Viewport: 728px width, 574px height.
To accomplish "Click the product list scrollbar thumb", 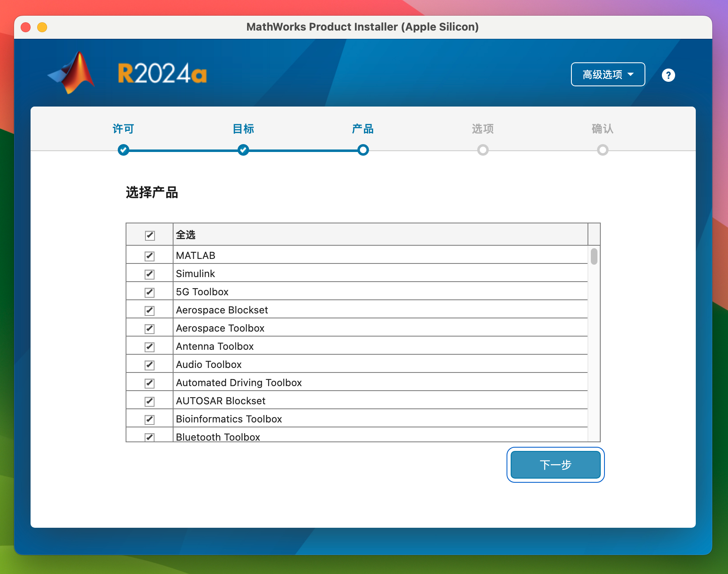I will 594,256.
